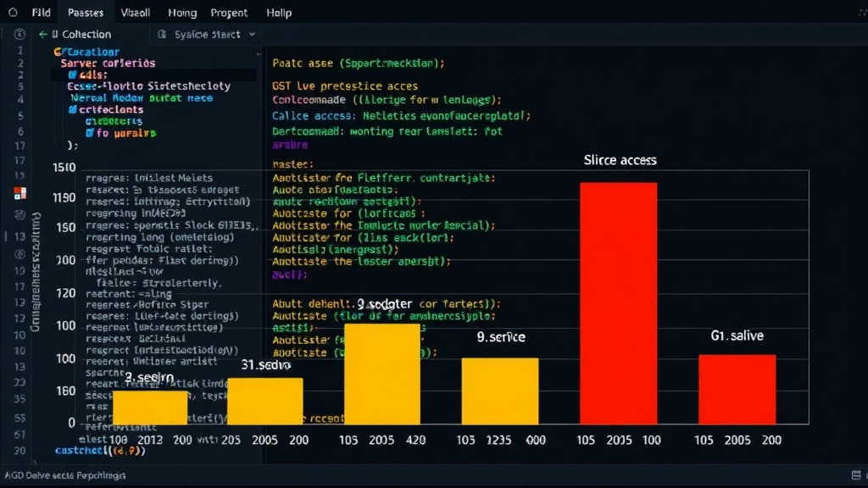This screenshot has width=868, height=488.
Task: Click line number 55 in the gutter
Action: tap(20, 419)
